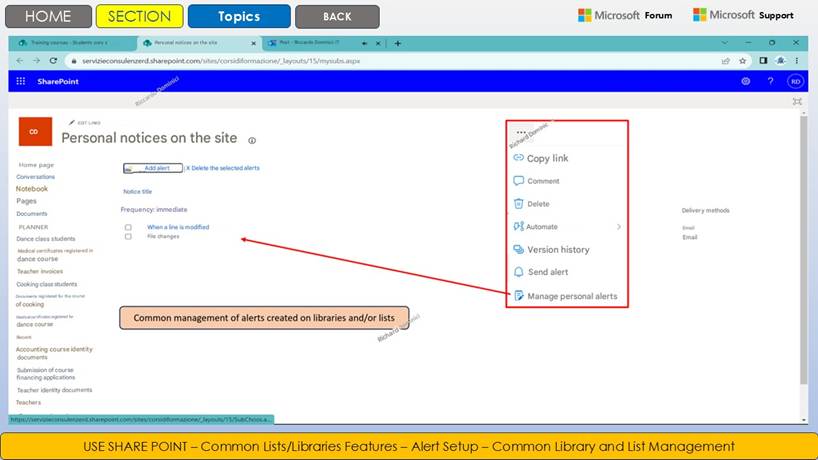The image size is (818, 460).
Task: Open the tab search dropdown chevron
Action: pos(724,43)
